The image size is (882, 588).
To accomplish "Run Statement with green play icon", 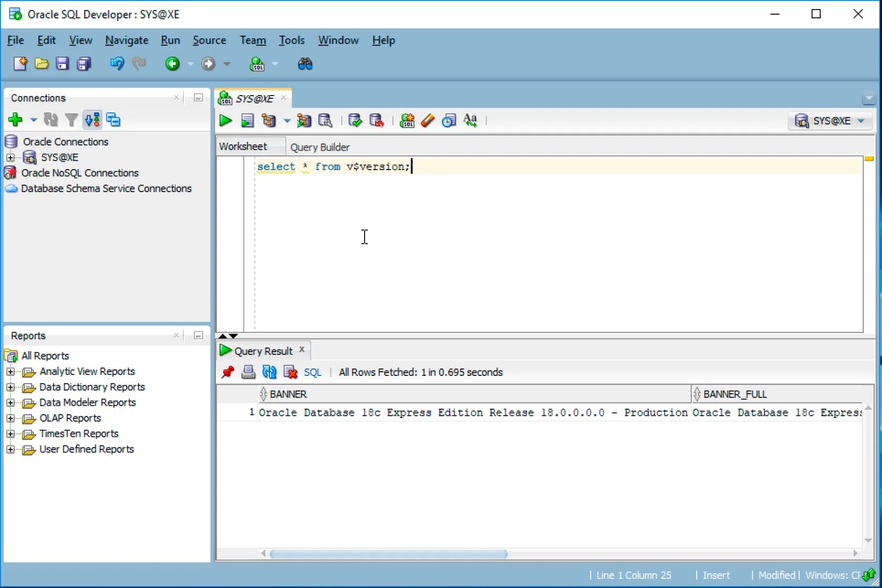I will click(x=226, y=121).
